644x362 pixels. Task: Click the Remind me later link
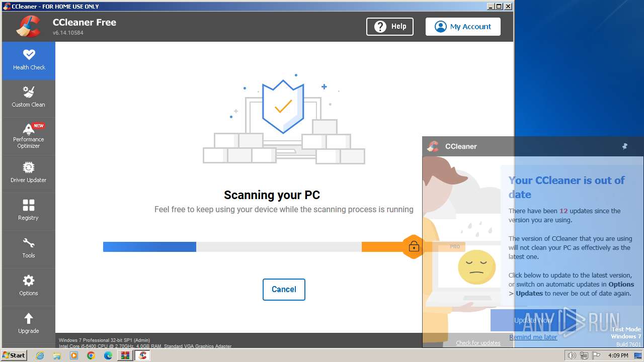[533, 337]
